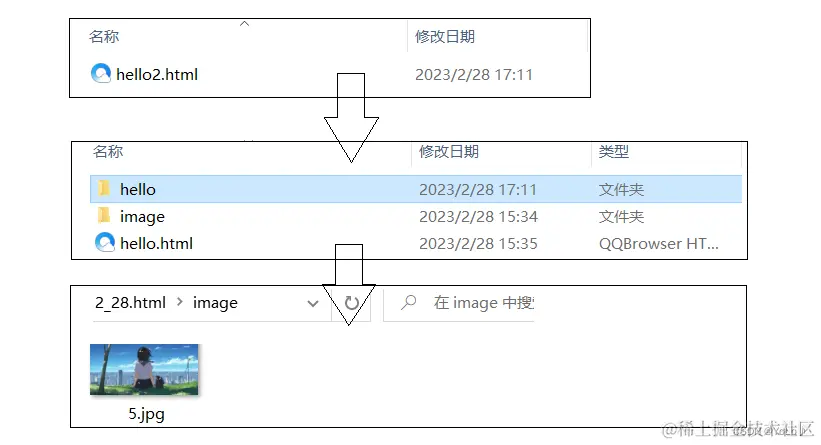Sort by 修改日期 in middle listing
This screenshot has width=821, height=445.
pyautogui.click(x=449, y=152)
